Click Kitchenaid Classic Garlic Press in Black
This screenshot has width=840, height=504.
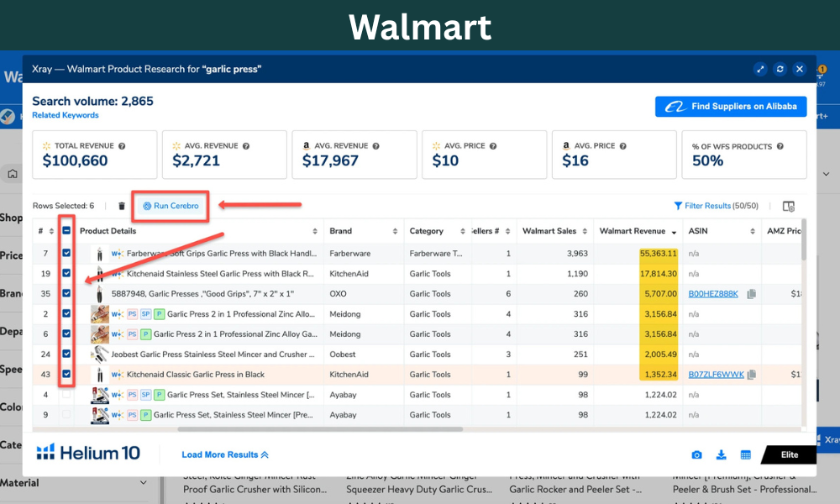196,375
